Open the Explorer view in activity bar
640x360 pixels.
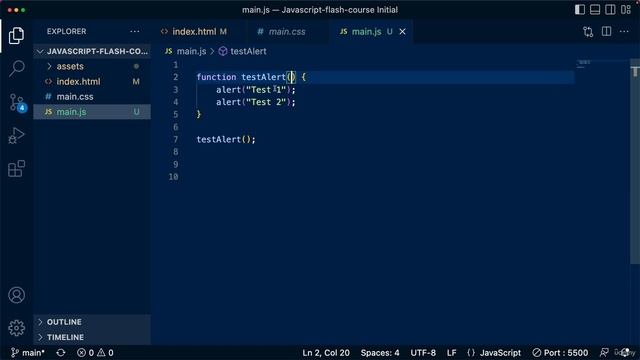point(16,36)
